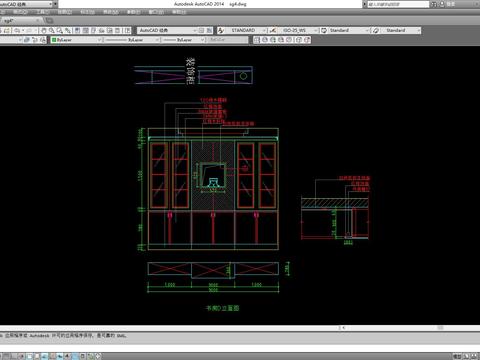480x360 pixels.
Task: Select the Pan hand tool
Action: point(44,30)
